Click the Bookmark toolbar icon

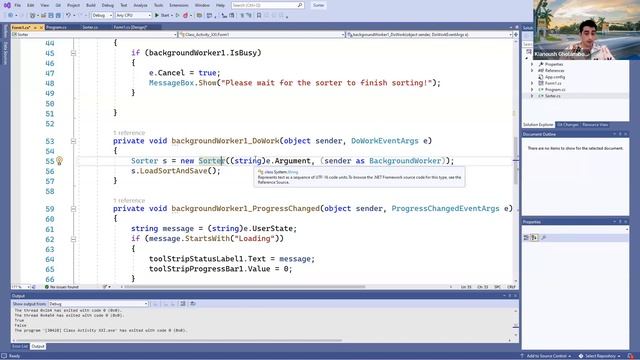(259, 16)
